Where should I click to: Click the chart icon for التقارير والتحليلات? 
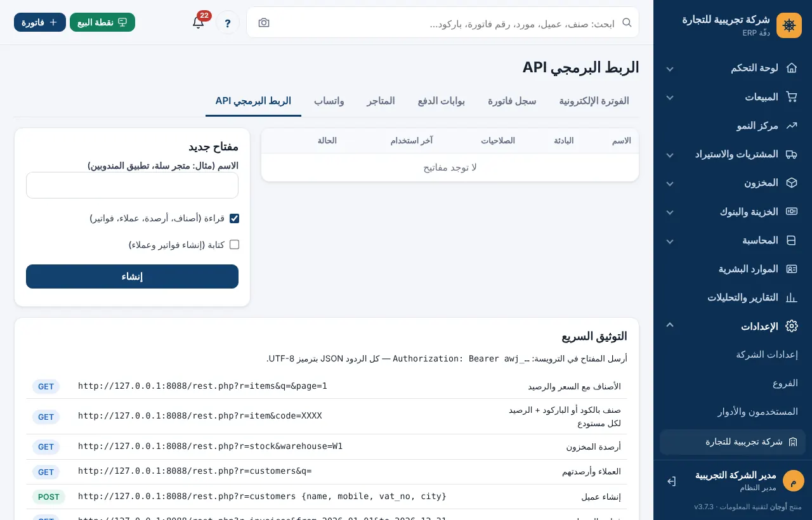pyautogui.click(x=791, y=297)
